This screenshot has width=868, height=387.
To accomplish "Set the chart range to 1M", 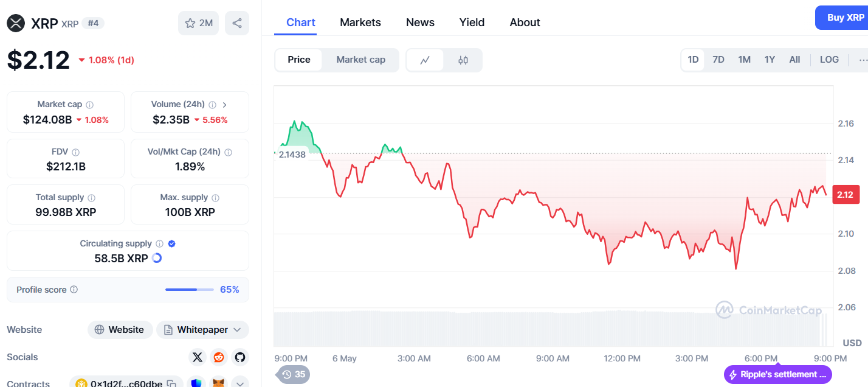I will pos(745,60).
